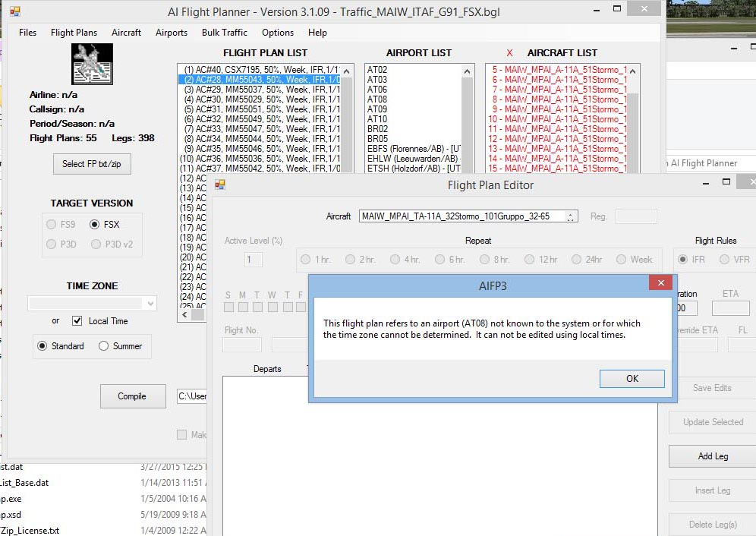Open the Bulk Traffic menu
The height and width of the screenshot is (536, 756).
pyautogui.click(x=224, y=33)
